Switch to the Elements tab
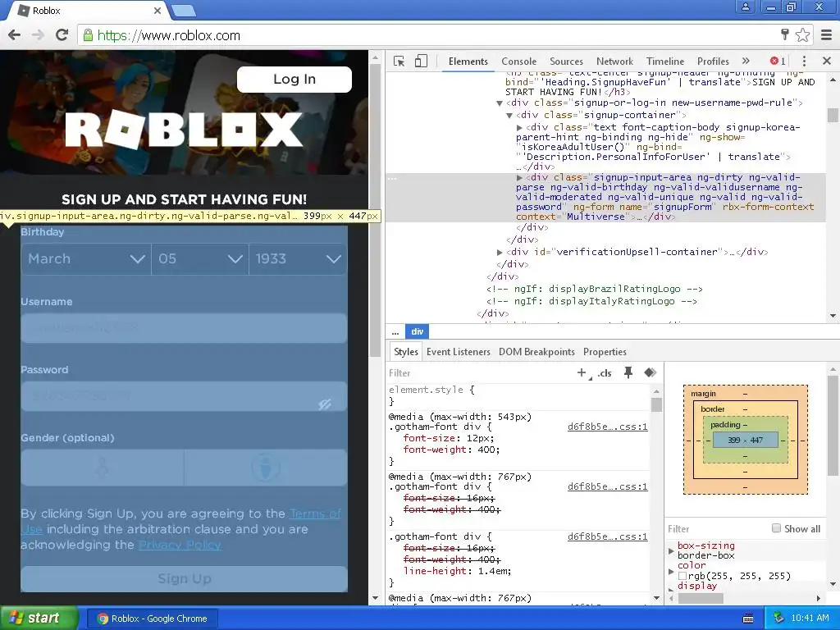This screenshot has height=630, width=840. pyautogui.click(x=468, y=61)
